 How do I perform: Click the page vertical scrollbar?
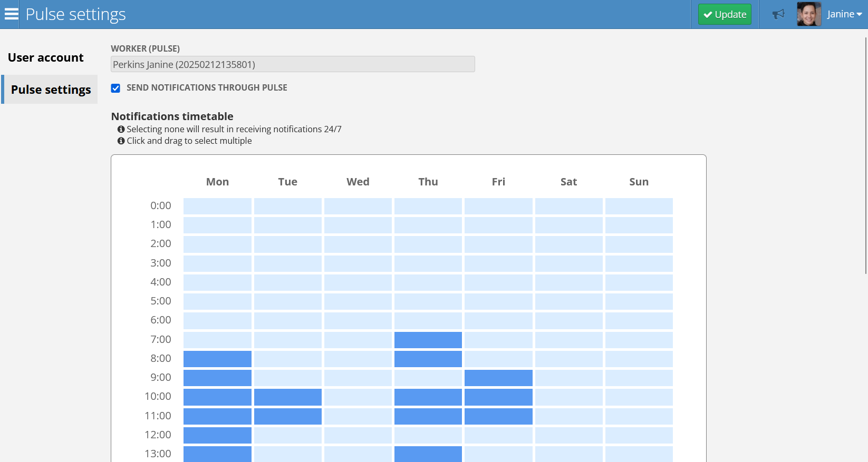(866, 155)
